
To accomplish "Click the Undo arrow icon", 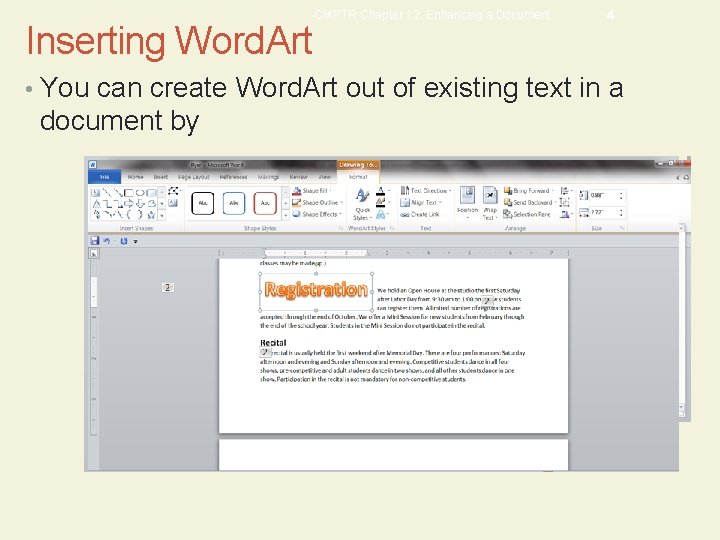I will (107, 241).
